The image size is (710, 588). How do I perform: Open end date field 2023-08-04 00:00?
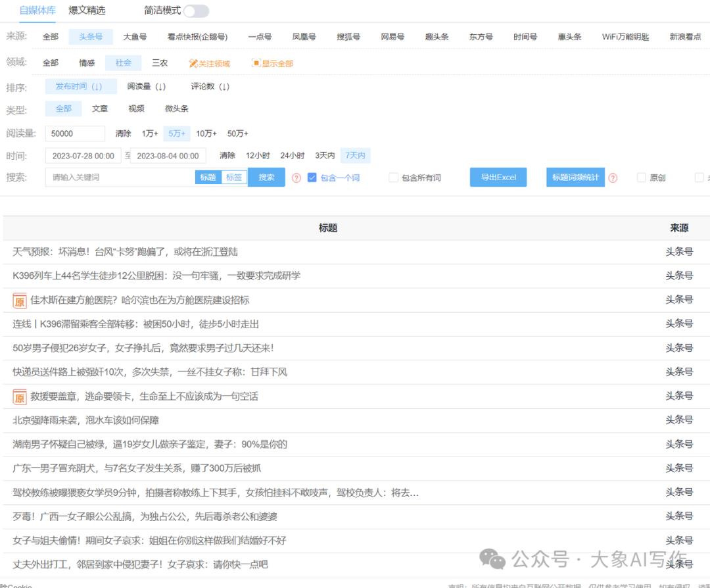pyautogui.click(x=168, y=156)
